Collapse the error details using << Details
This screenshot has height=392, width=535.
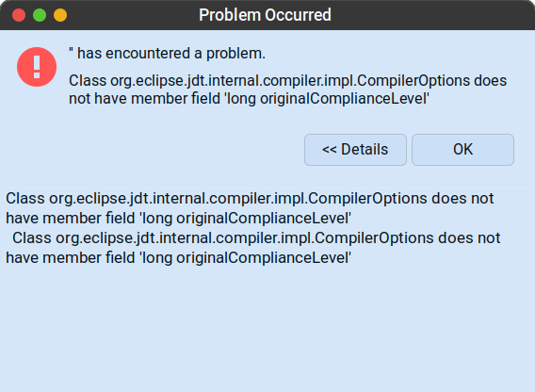coord(355,150)
